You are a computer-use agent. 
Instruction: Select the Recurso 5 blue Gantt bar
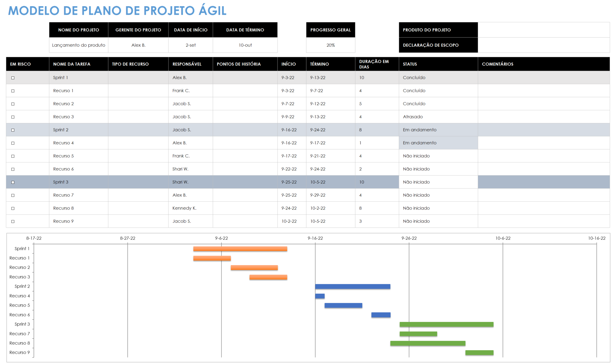[x=343, y=306]
